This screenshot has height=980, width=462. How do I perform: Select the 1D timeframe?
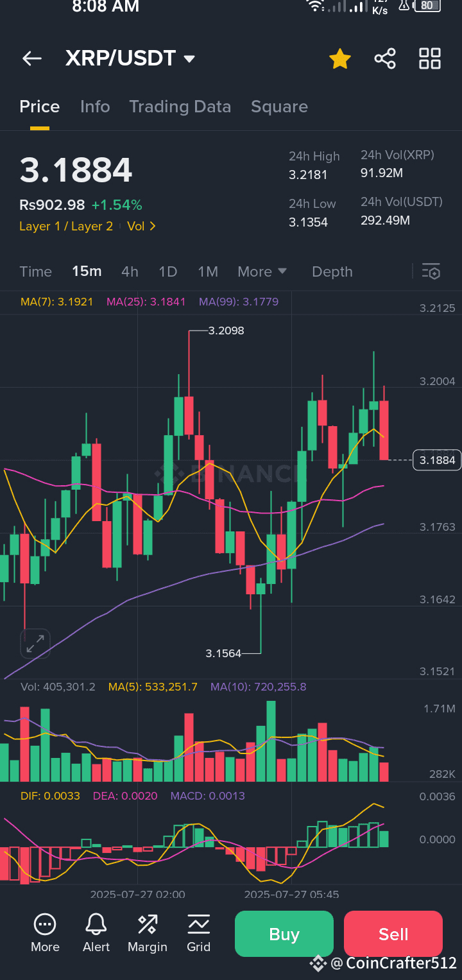pos(167,271)
